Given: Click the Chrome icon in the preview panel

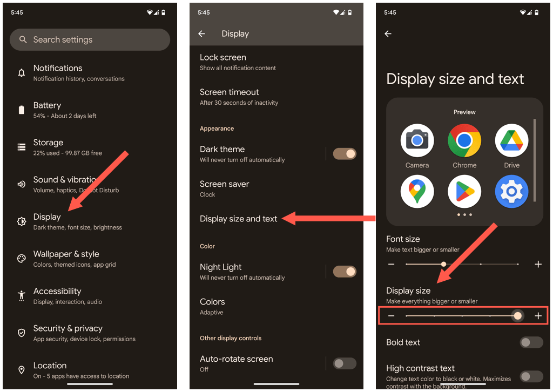Looking at the screenshot, I should [x=464, y=139].
